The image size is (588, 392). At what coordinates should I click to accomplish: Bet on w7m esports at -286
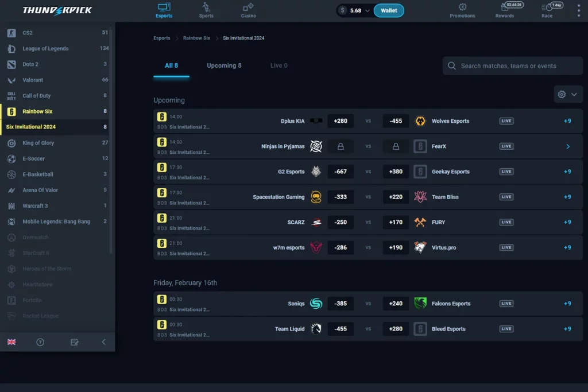coord(341,247)
